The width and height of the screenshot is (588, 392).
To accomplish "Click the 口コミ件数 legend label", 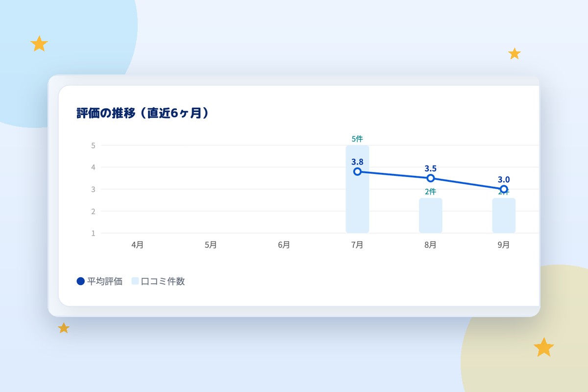I will tap(163, 282).
